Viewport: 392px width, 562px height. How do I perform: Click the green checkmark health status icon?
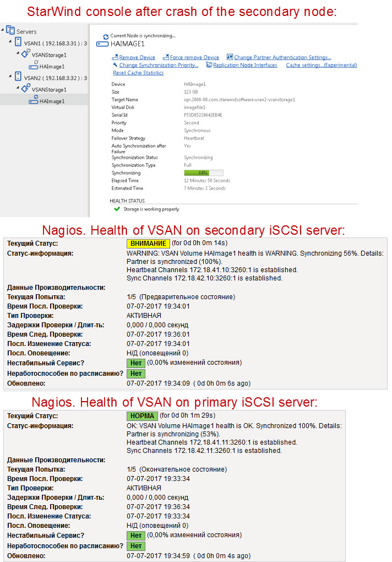point(117,209)
